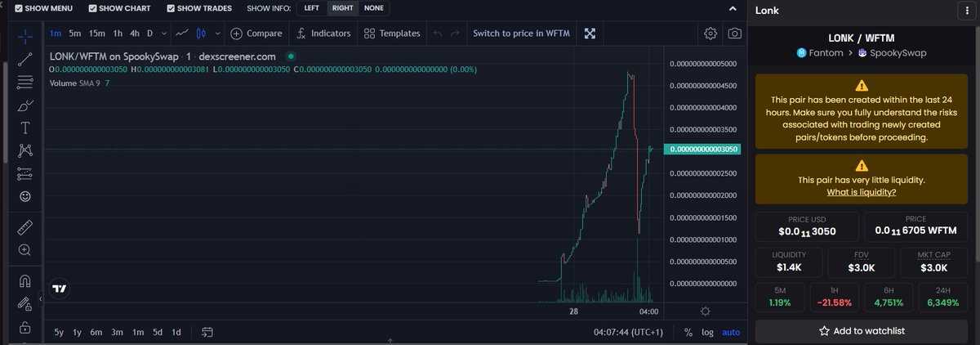Select the ruler measure tool
Viewport: 980px width, 345px height.
click(25, 226)
